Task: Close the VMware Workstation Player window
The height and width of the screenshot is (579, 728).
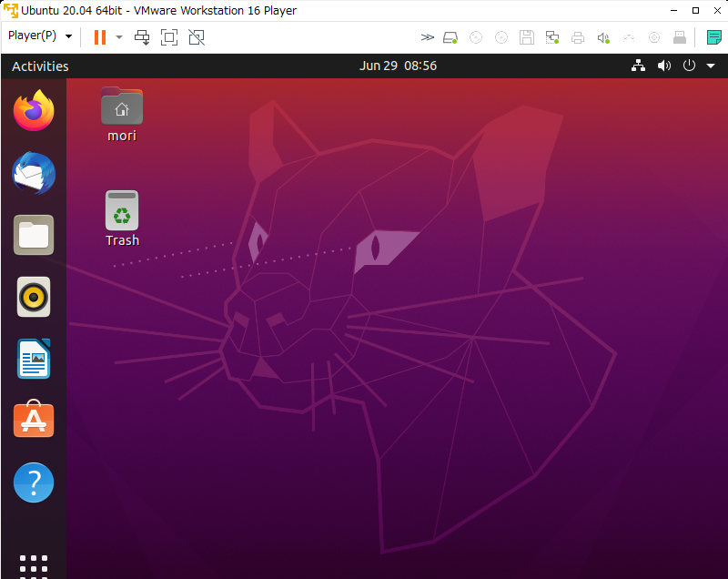Action: tap(717, 10)
